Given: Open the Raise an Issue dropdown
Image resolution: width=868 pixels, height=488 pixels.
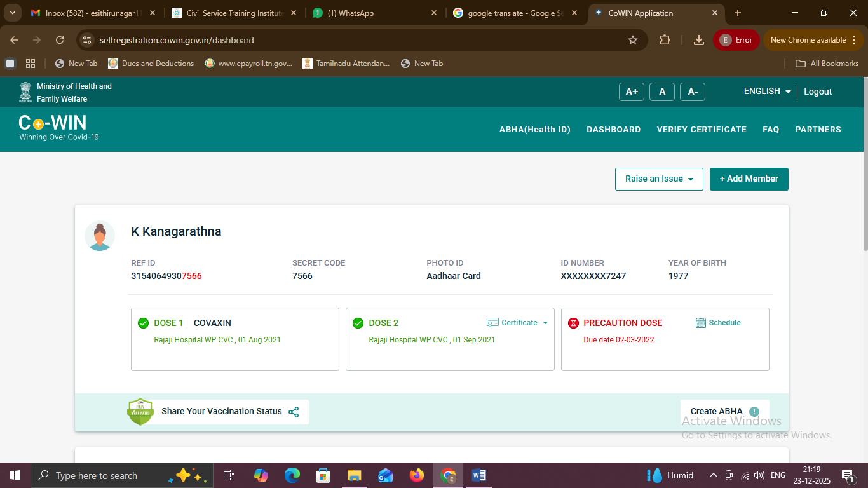Looking at the screenshot, I should tap(659, 179).
